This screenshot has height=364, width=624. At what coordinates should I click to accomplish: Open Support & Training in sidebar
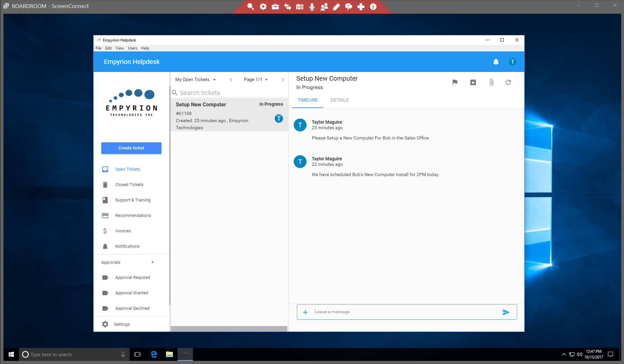pos(133,200)
